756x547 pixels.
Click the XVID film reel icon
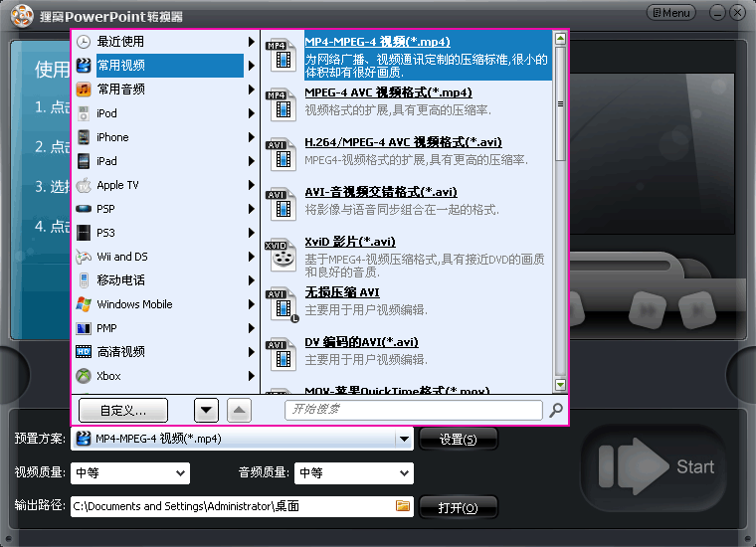tap(281, 255)
